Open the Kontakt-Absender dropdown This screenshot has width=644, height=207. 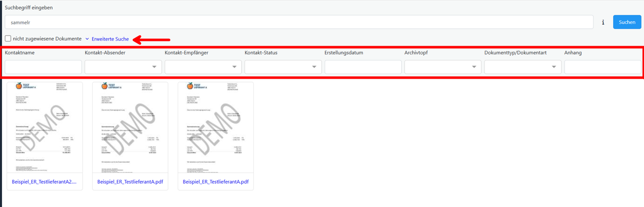[x=123, y=67]
